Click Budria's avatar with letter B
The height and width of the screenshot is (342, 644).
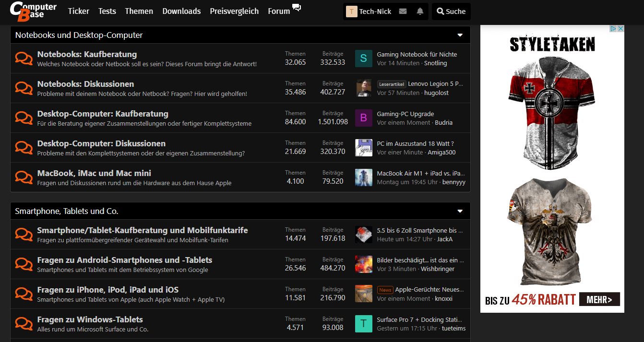click(x=364, y=118)
